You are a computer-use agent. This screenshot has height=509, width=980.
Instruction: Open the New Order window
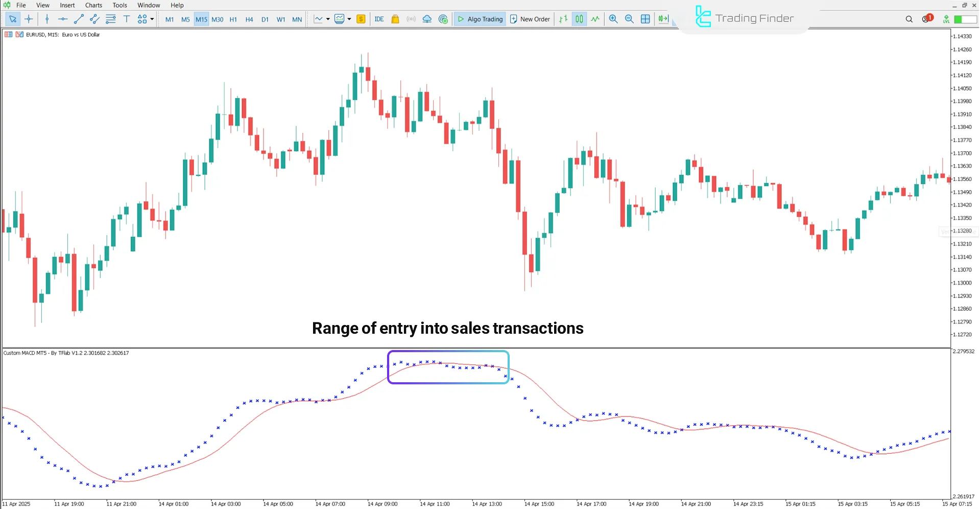(x=530, y=19)
